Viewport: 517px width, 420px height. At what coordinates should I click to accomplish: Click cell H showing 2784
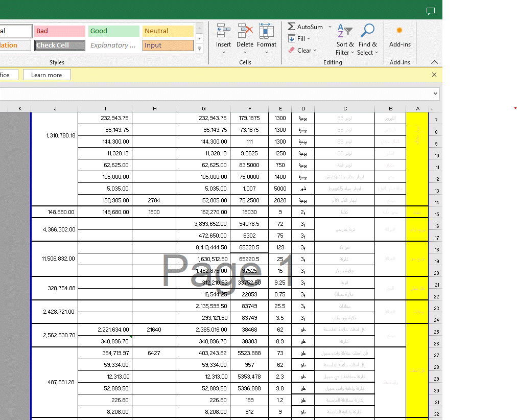[154, 200]
